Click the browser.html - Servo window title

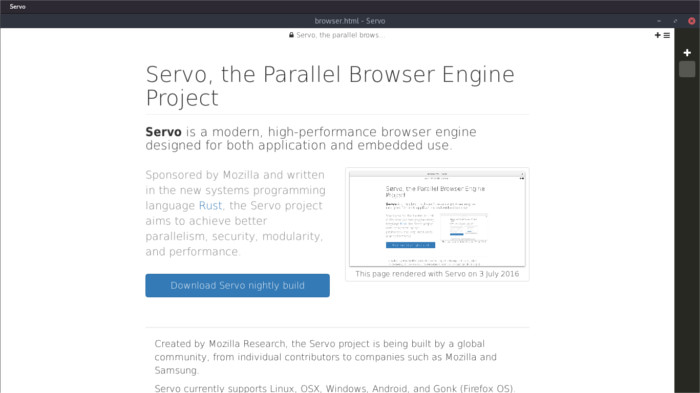350,21
